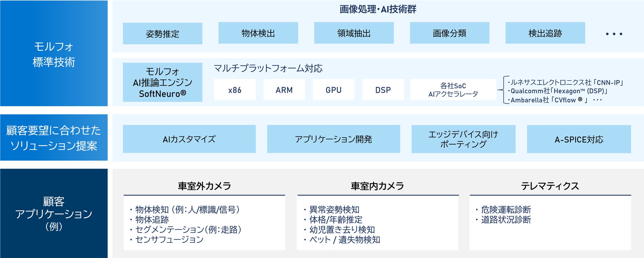Click the GPU platform box
This screenshot has height=258, width=644.
point(333,90)
